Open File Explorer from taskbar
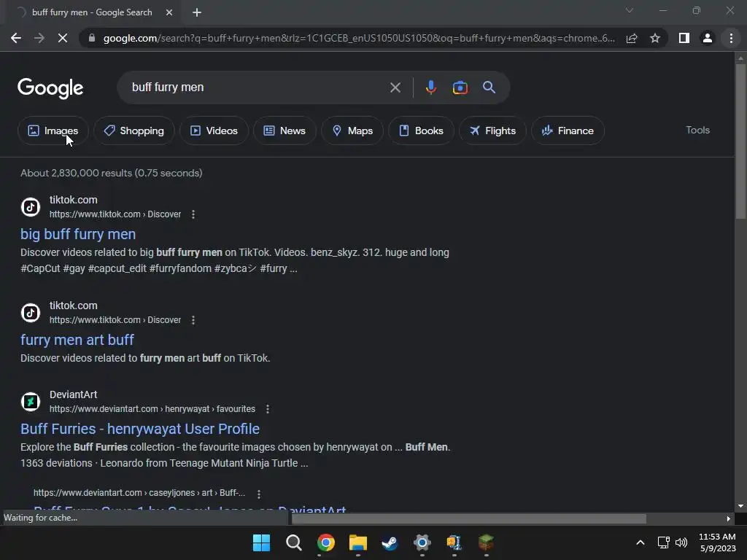This screenshot has width=747, height=560. pos(357,542)
